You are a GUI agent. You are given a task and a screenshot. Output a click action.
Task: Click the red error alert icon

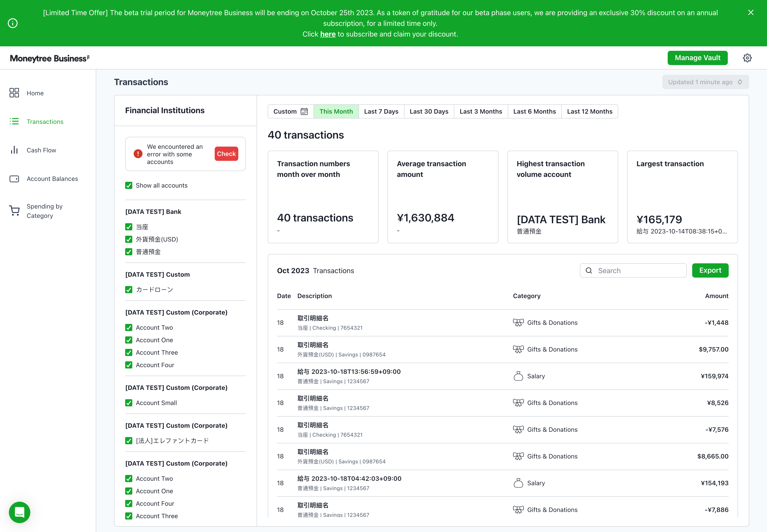(138, 154)
